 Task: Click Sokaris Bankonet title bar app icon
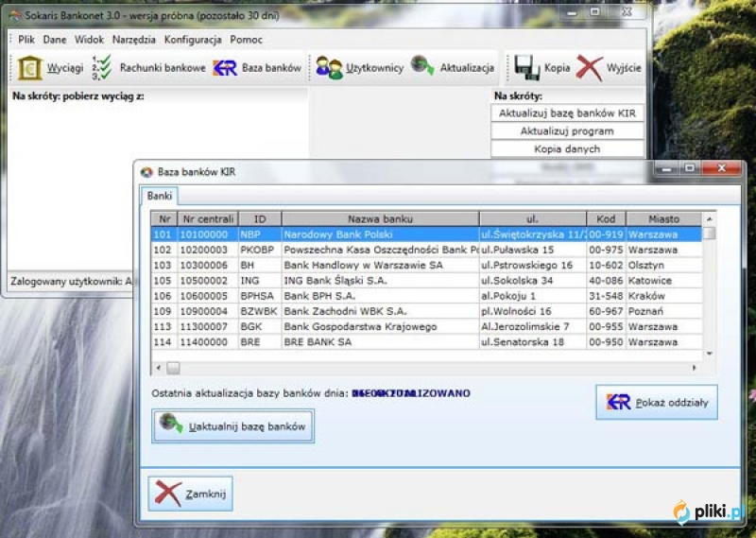coord(16,15)
